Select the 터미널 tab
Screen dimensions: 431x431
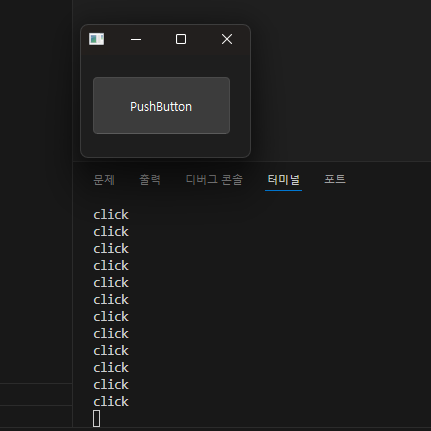click(284, 180)
